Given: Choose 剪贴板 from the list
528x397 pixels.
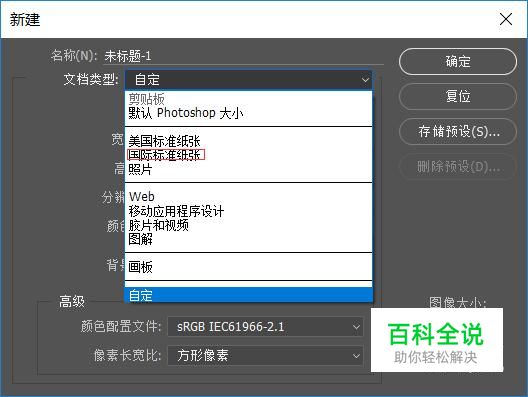Looking at the screenshot, I should (x=249, y=99).
